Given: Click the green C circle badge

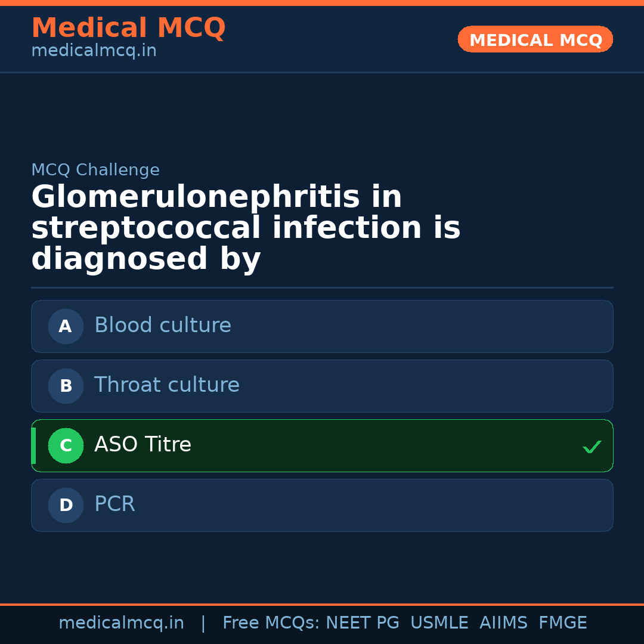Looking at the screenshot, I should pyautogui.click(x=66, y=445).
